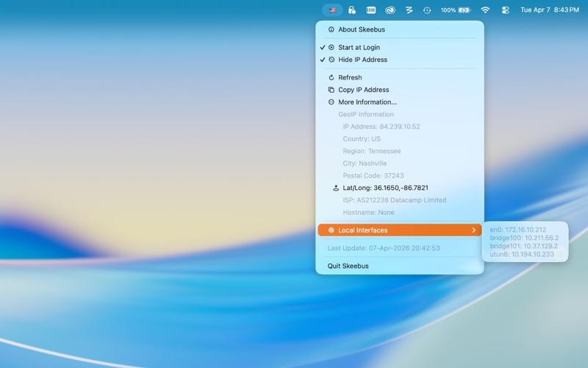This screenshot has width=588, height=368.
Task: Click Postal Code: 37243 row
Action: (400, 176)
